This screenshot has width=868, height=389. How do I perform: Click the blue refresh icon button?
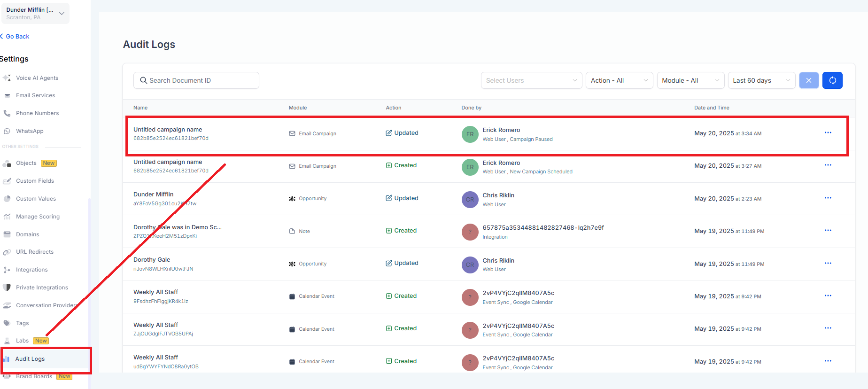(x=832, y=80)
